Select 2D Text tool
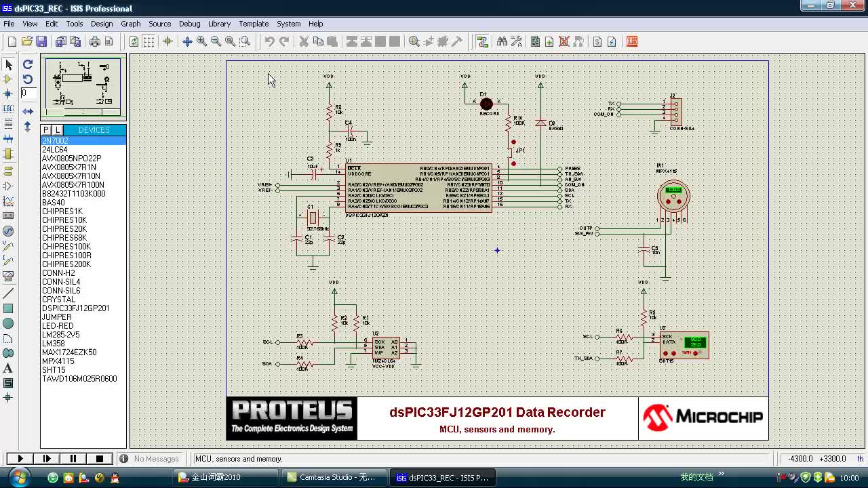Image resolution: width=868 pixels, height=488 pixels. (x=8, y=368)
